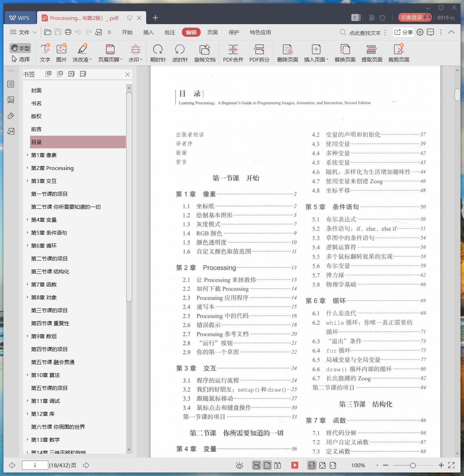The image size is (464, 476).
Task: Click the add bookmark icon in 书签 panel
Action: point(71,74)
